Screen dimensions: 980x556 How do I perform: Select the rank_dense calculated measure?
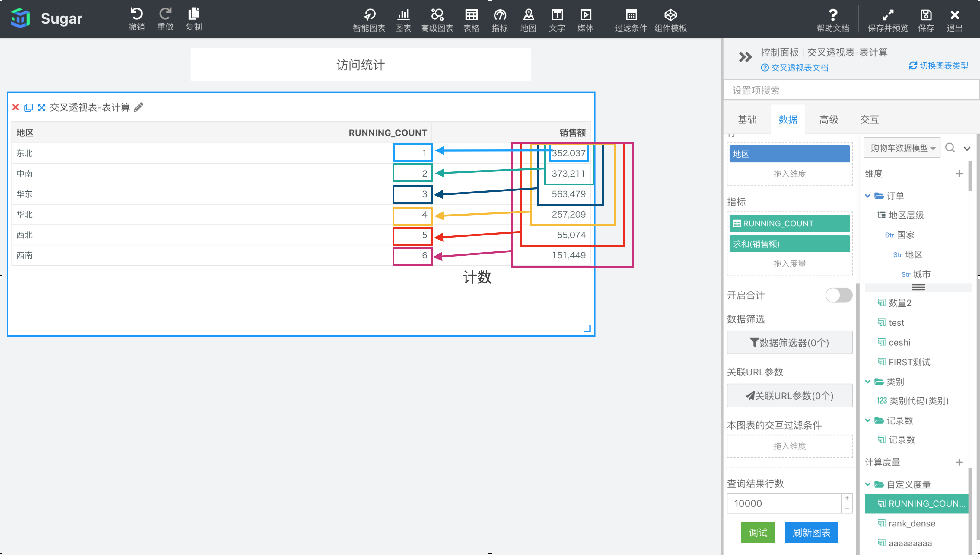click(907, 523)
